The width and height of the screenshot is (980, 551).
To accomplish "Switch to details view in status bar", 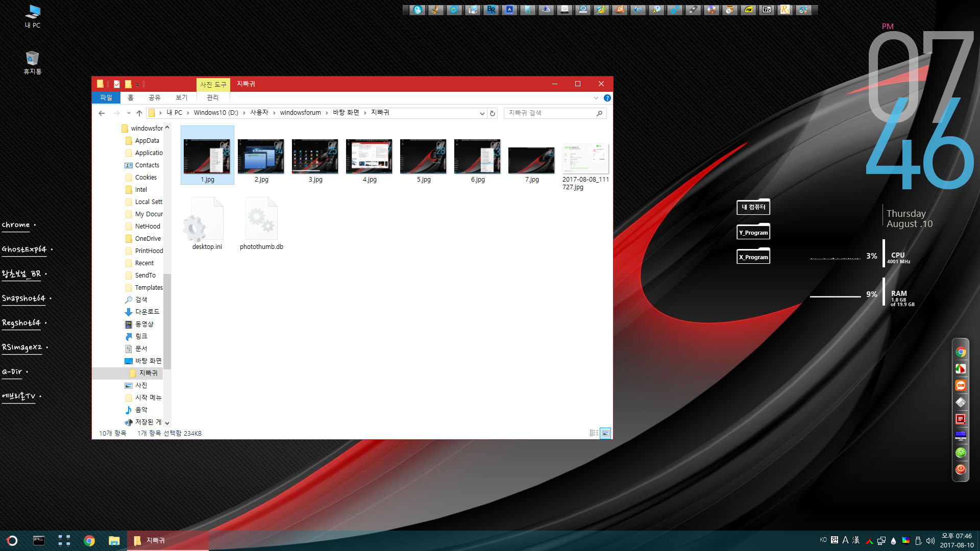I will (594, 433).
